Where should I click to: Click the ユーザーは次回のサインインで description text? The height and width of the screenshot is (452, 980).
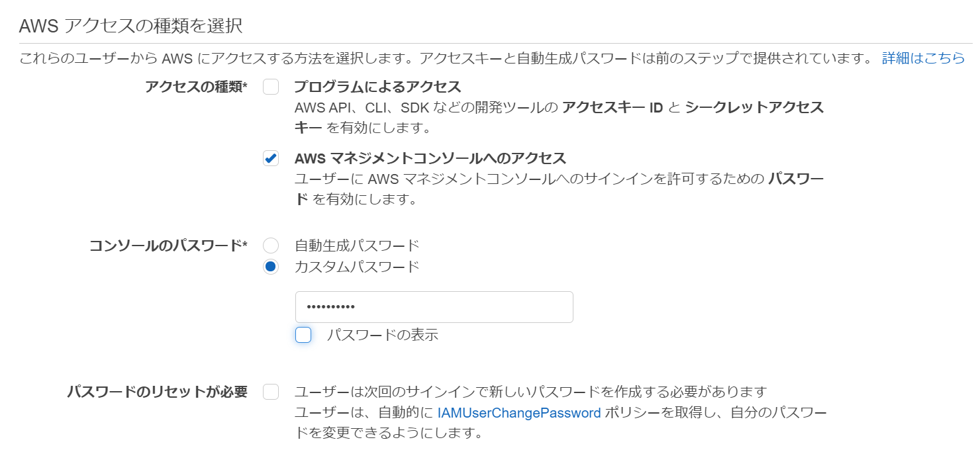click(x=530, y=392)
